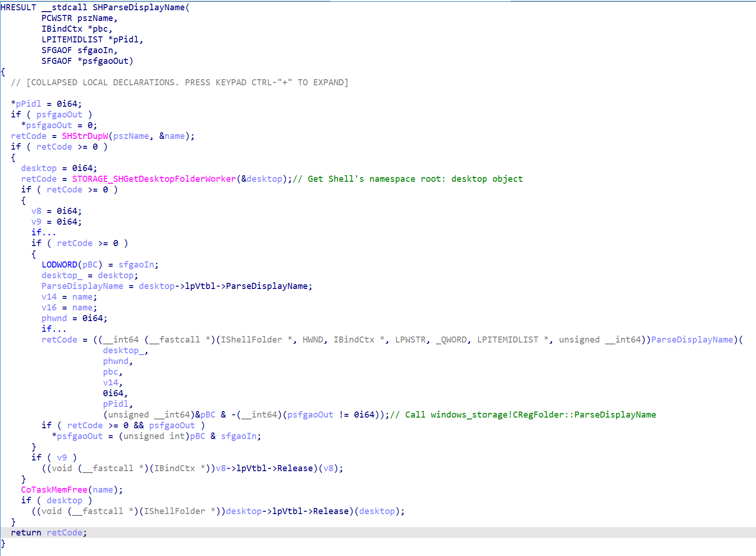This screenshot has width=756, height=556.
Task: Open STORAGE_SHGetDesktopFolderWorker function reference
Action: [x=154, y=179]
